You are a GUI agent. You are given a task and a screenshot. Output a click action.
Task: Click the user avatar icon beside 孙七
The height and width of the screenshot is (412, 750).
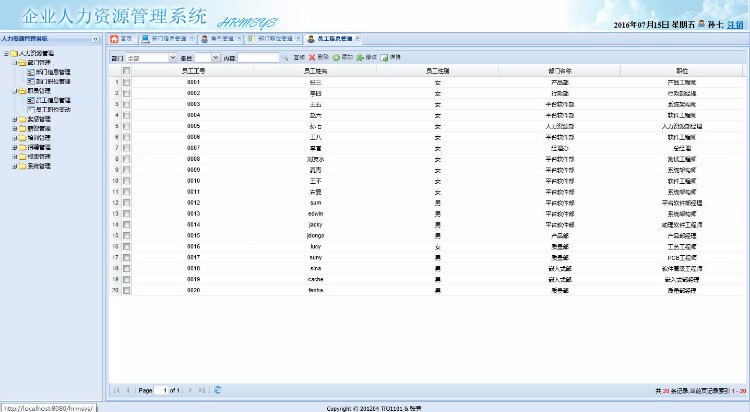(702, 23)
